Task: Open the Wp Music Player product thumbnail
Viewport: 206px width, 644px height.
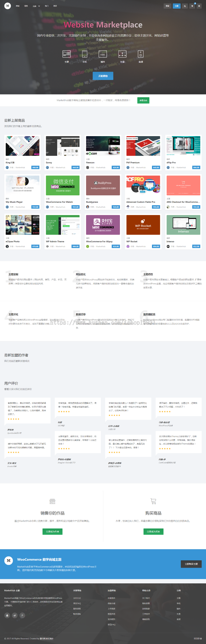Action: [x=22, y=186]
